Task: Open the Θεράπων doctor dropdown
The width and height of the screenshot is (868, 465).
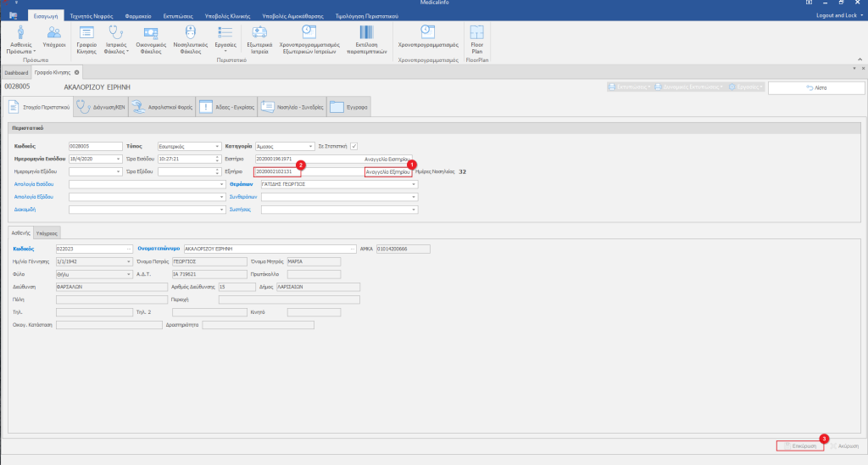Action: (415, 184)
